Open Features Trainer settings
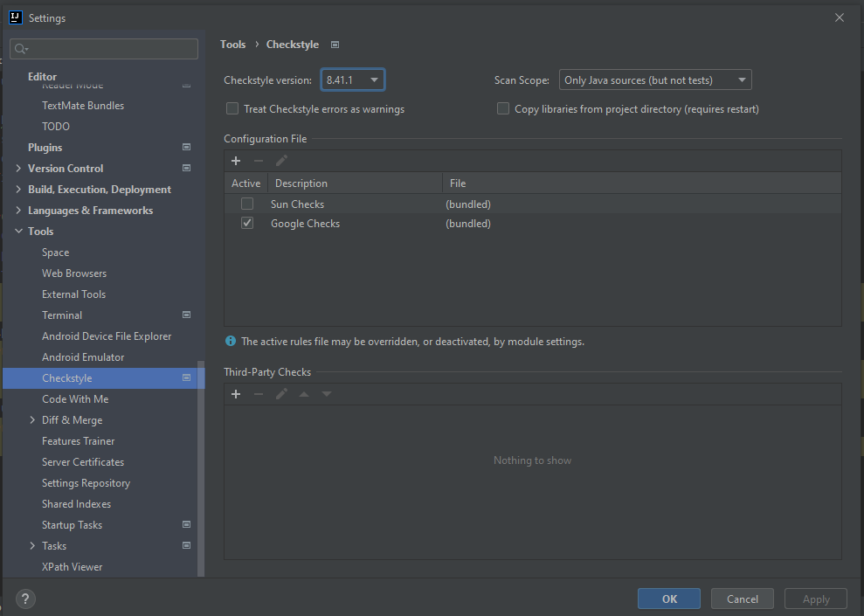 coord(79,440)
